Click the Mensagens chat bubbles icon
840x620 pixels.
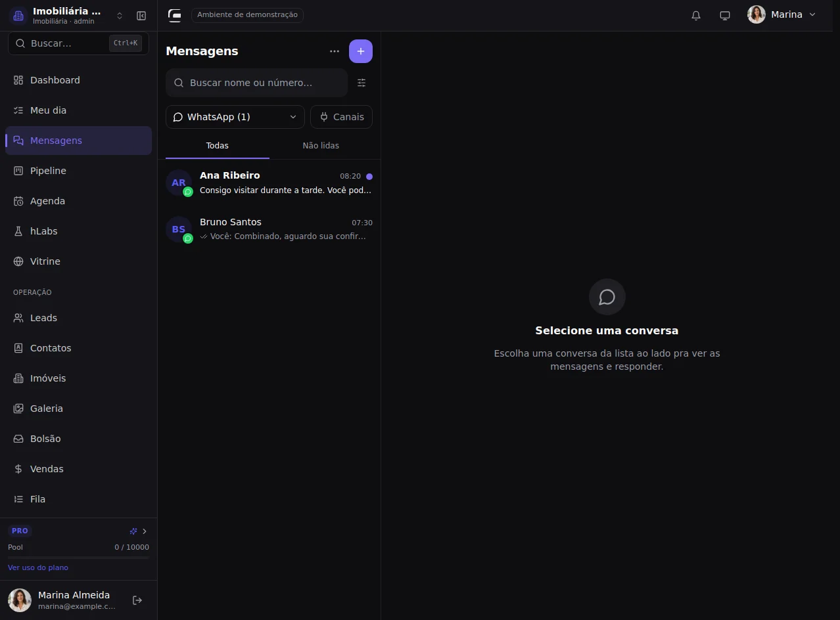pos(18,141)
